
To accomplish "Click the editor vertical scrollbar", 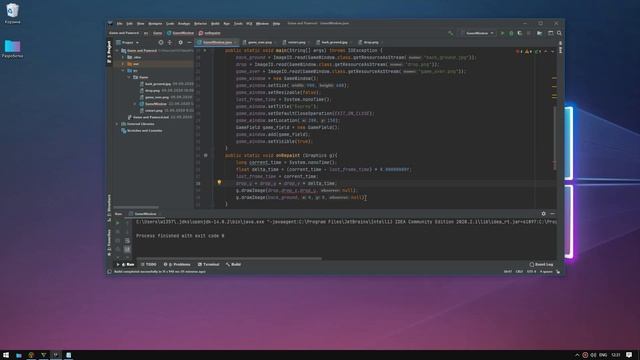I will click(x=554, y=138).
